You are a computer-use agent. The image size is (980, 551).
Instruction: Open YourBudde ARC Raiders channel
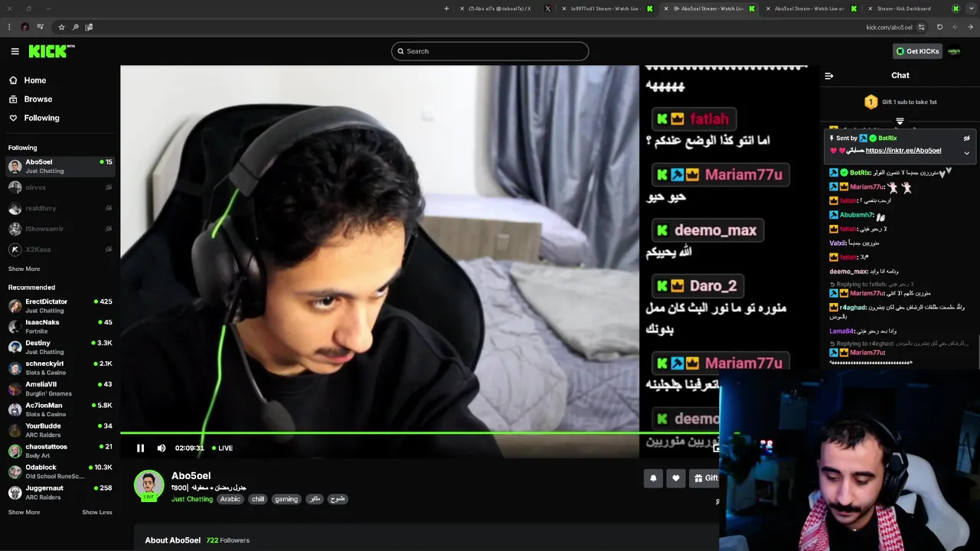60,430
